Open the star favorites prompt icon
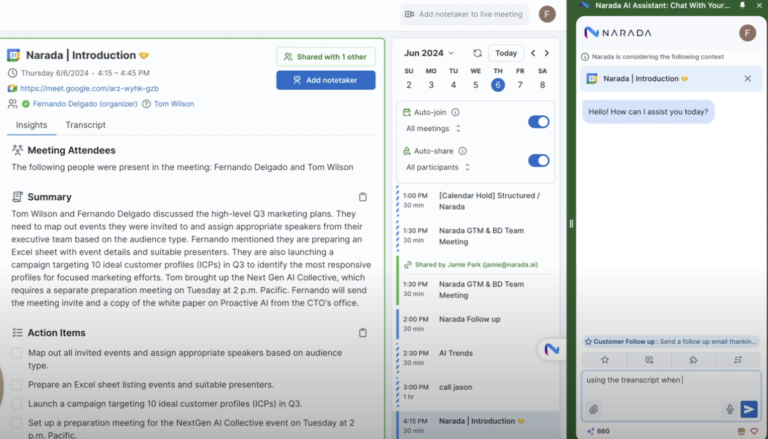 (604, 359)
